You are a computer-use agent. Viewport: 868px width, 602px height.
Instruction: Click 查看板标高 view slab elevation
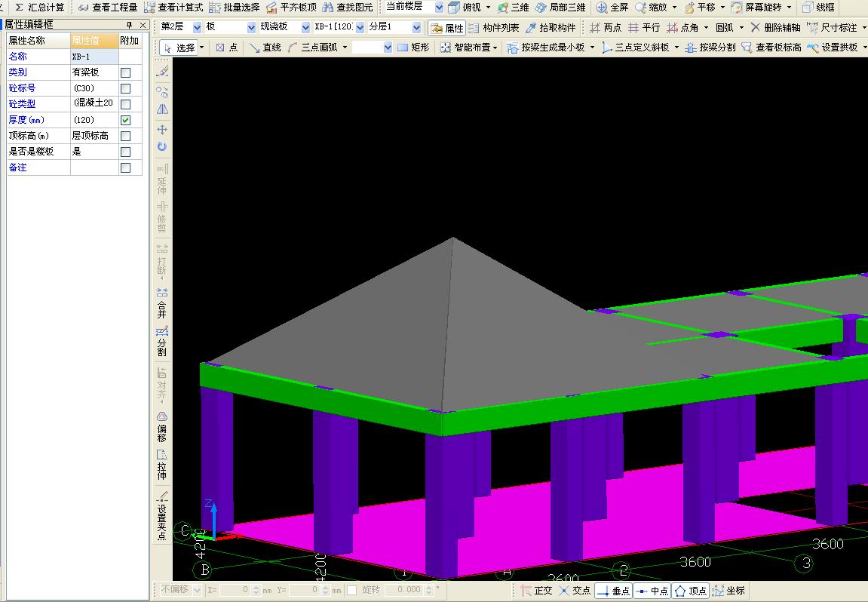coord(771,48)
